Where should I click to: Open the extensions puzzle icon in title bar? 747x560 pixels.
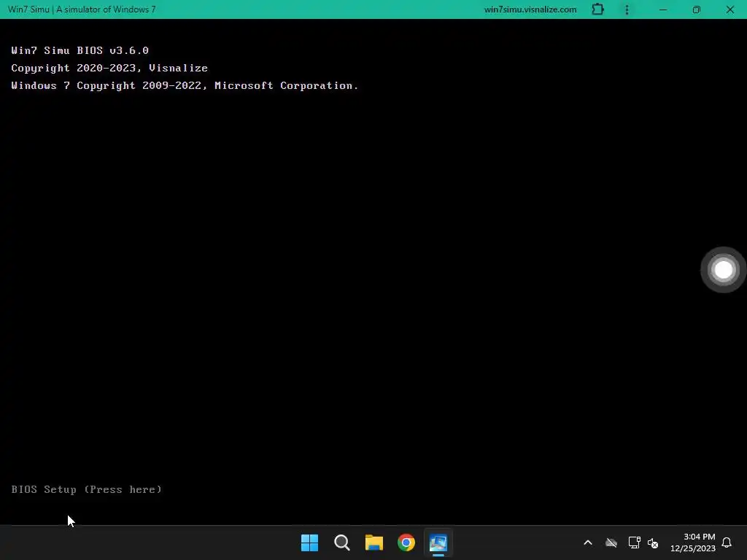597,9
